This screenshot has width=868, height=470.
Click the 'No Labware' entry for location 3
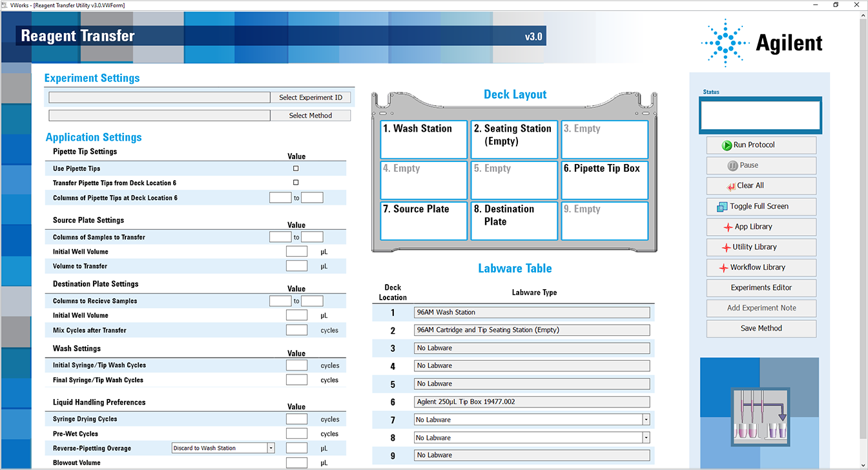coord(532,348)
